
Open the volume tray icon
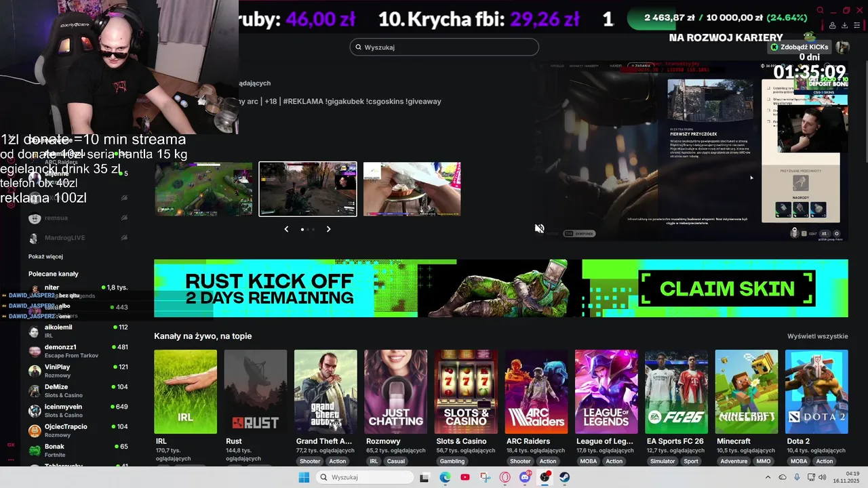pos(823,477)
